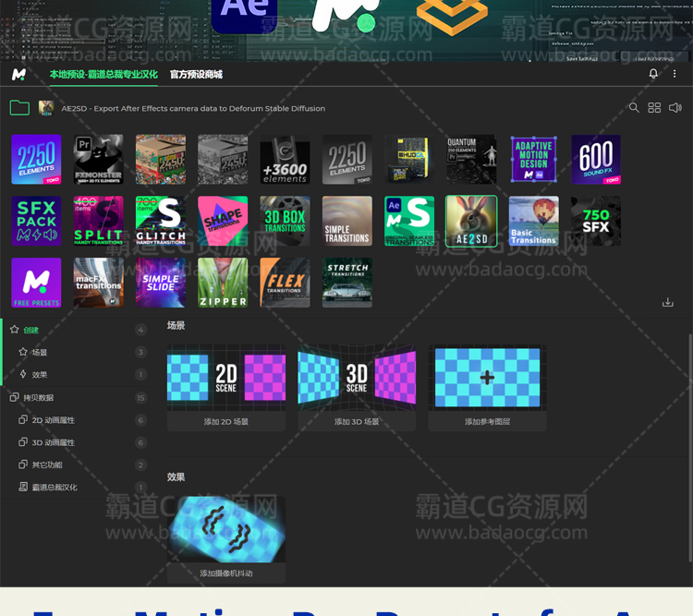Click the count badge 15 beside 拷贝数据
The width and height of the screenshot is (693, 616).
coord(140,398)
